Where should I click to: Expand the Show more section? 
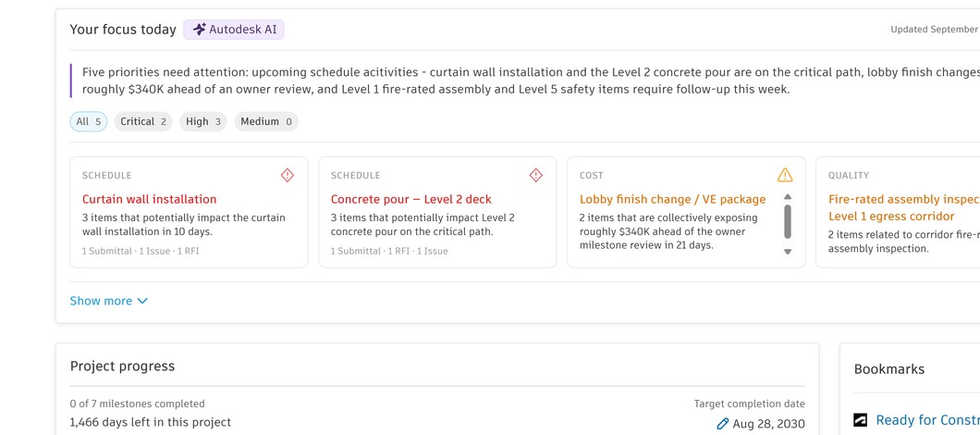click(x=109, y=301)
